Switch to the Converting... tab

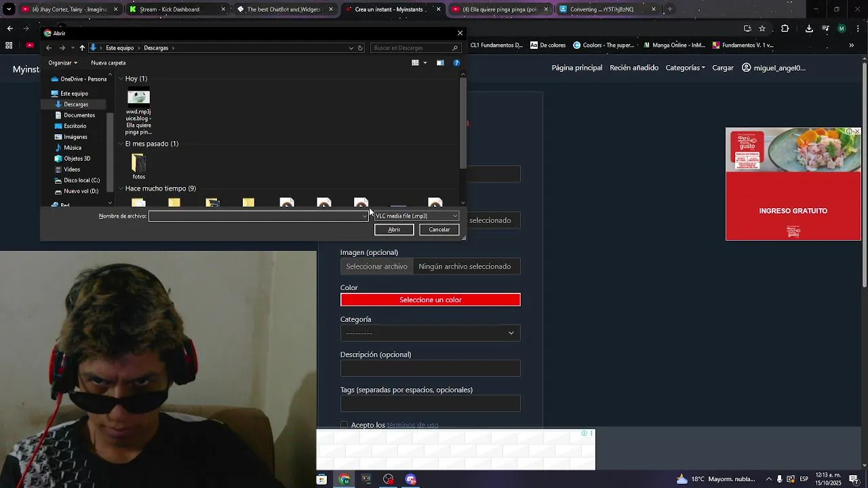coord(608,9)
